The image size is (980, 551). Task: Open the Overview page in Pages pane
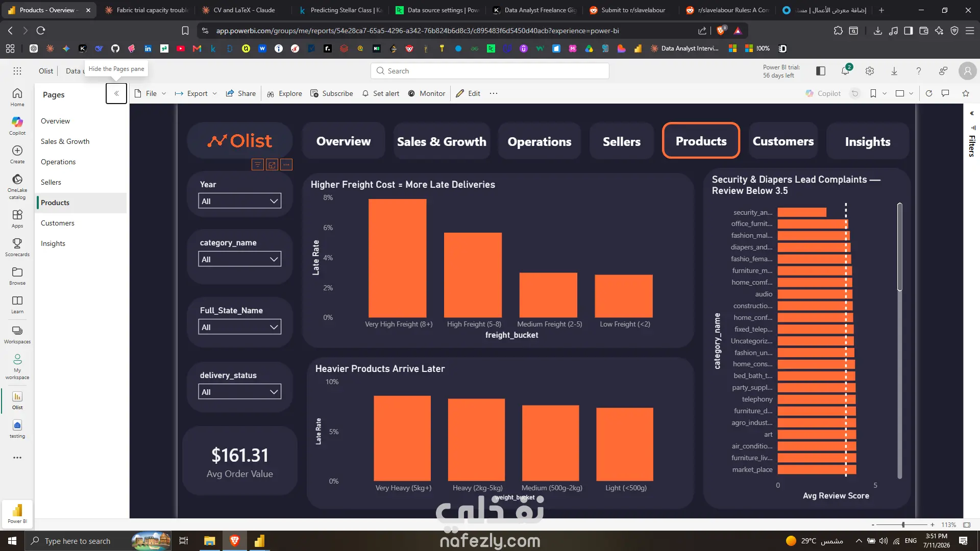tap(81, 121)
